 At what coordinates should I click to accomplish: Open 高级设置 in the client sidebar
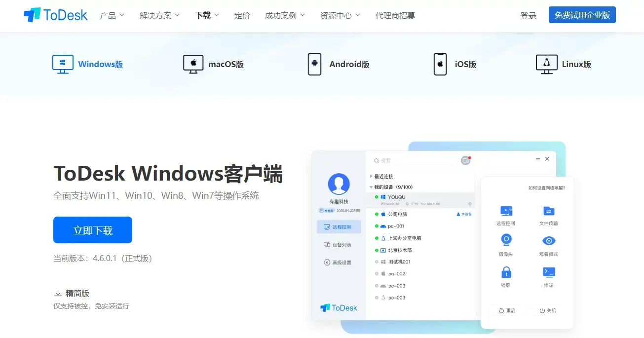pos(339,262)
